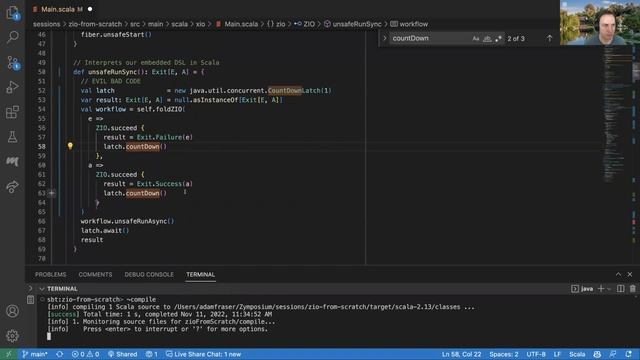640x360 pixels.
Task: Click the Shared Live Share status
Action: [x=122, y=354]
